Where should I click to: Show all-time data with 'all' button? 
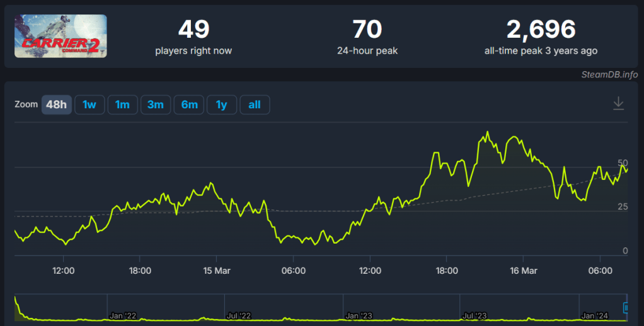pos(255,104)
